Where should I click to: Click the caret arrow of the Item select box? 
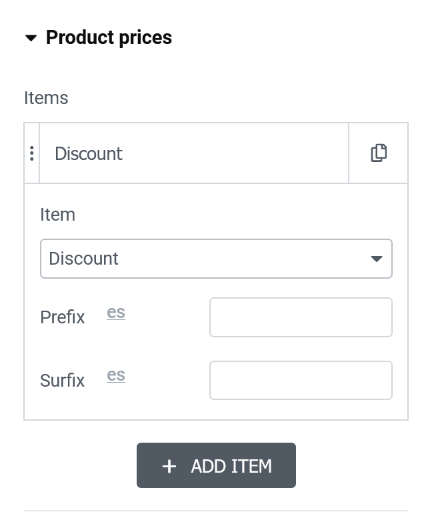[x=376, y=259]
